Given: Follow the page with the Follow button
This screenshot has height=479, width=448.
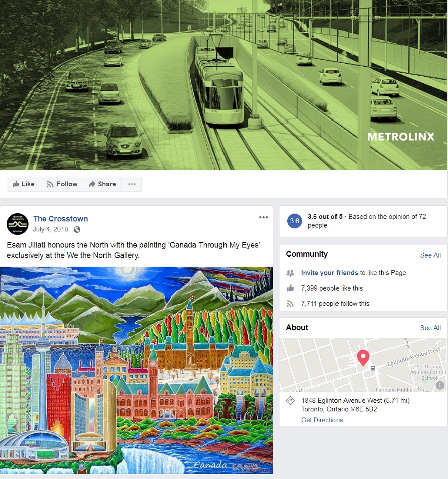Looking at the screenshot, I should (61, 184).
